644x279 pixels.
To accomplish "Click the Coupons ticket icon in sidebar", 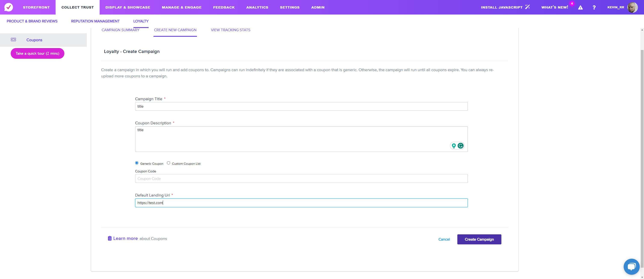I will pyautogui.click(x=13, y=40).
